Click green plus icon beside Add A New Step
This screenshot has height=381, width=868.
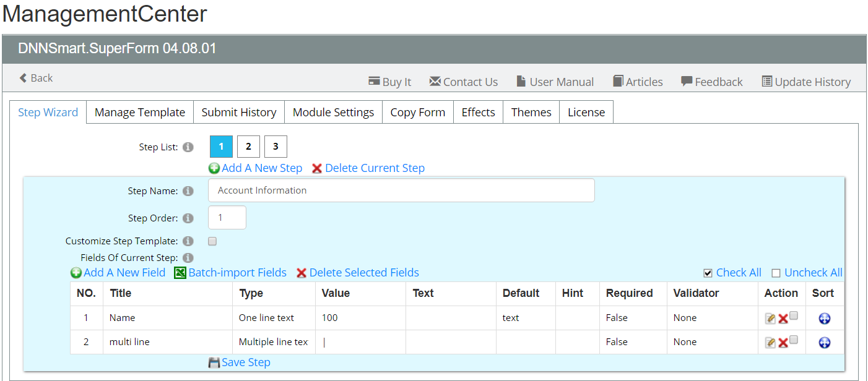coord(214,168)
